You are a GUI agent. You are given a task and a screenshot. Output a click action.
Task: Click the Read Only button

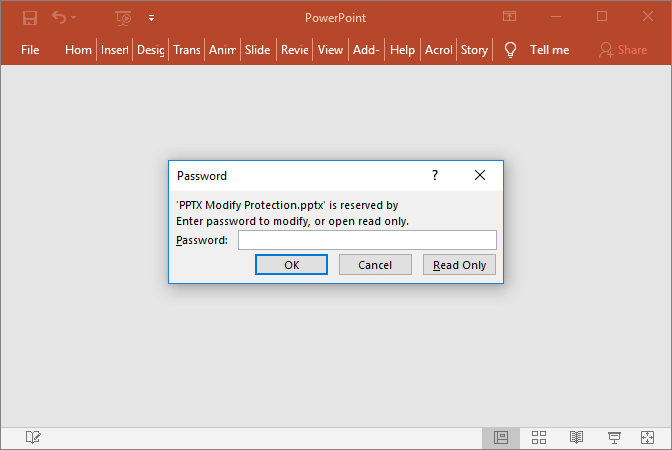pos(459,265)
